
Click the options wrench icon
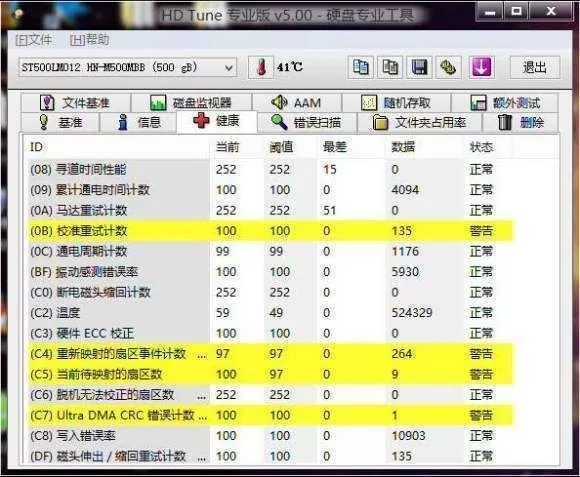pos(448,67)
